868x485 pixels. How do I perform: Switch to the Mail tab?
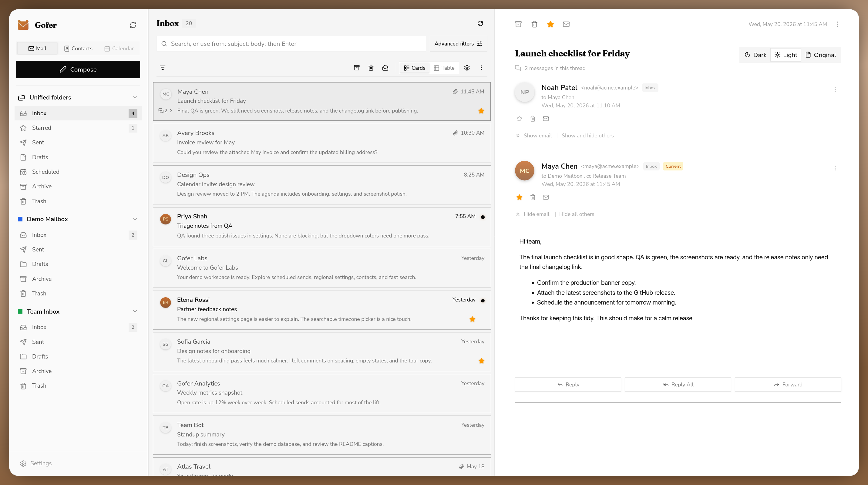tap(37, 49)
